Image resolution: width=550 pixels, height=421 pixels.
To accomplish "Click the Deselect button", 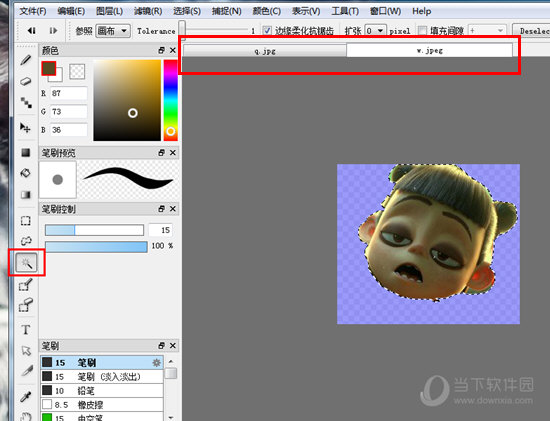I will pyautogui.click(x=531, y=31).
